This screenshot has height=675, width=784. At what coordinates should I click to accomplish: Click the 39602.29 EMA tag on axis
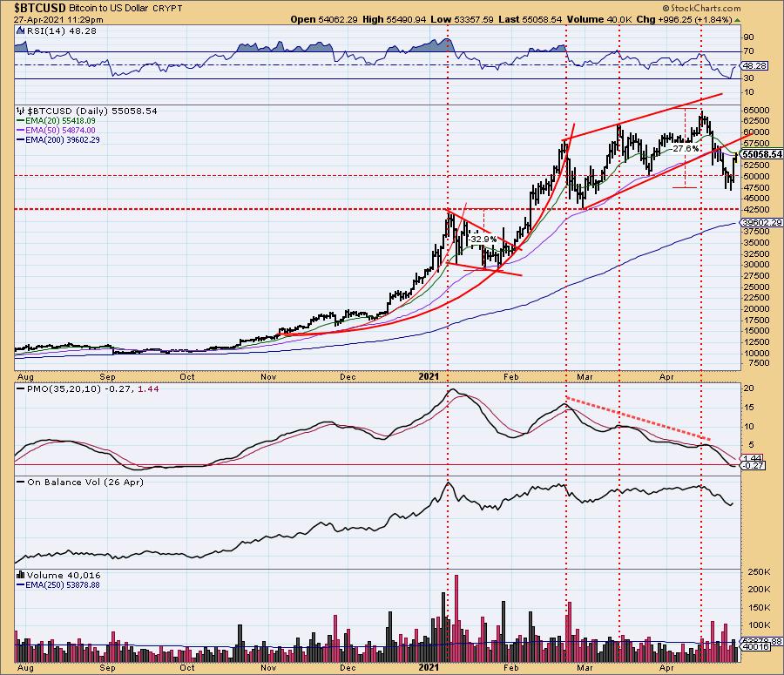point(762,222)
